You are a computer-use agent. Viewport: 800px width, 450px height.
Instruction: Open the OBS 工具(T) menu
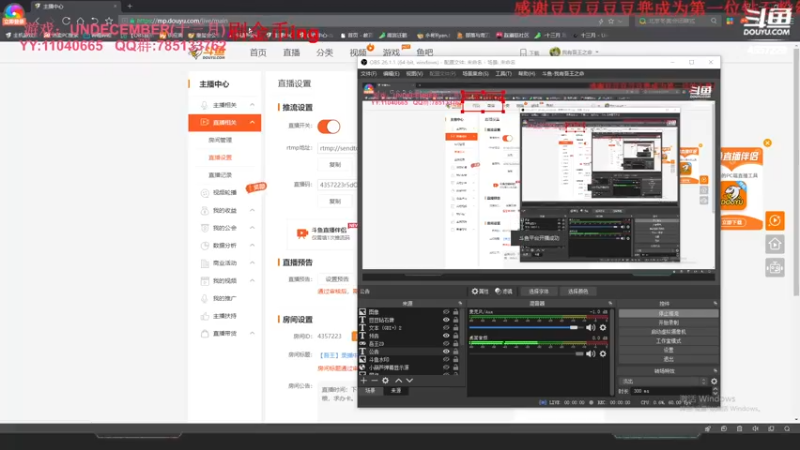(x=504, y=74)
